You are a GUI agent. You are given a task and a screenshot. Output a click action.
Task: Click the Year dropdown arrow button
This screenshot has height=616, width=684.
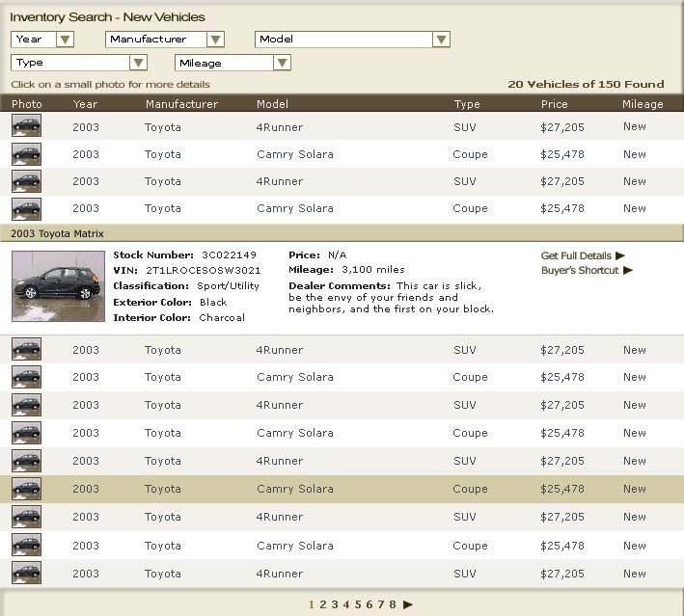pyautogui.click(x=65, y=40)
